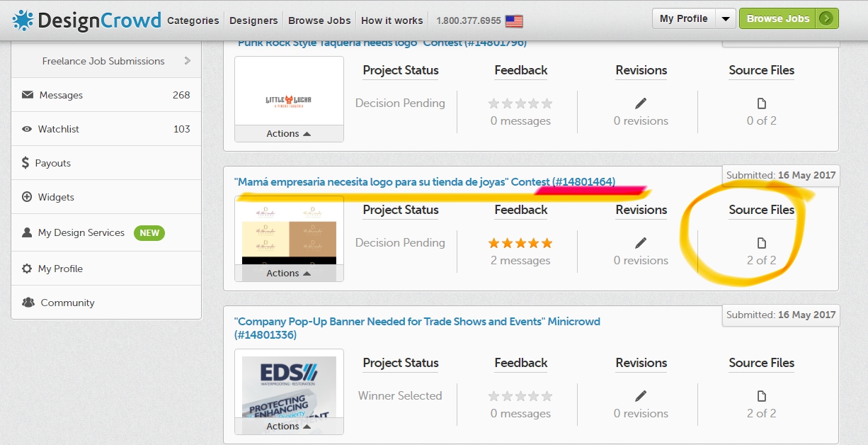Viewport: 868px width, 445px height.
Task: Click the group icon beside Community
Action: click(28, 303)
